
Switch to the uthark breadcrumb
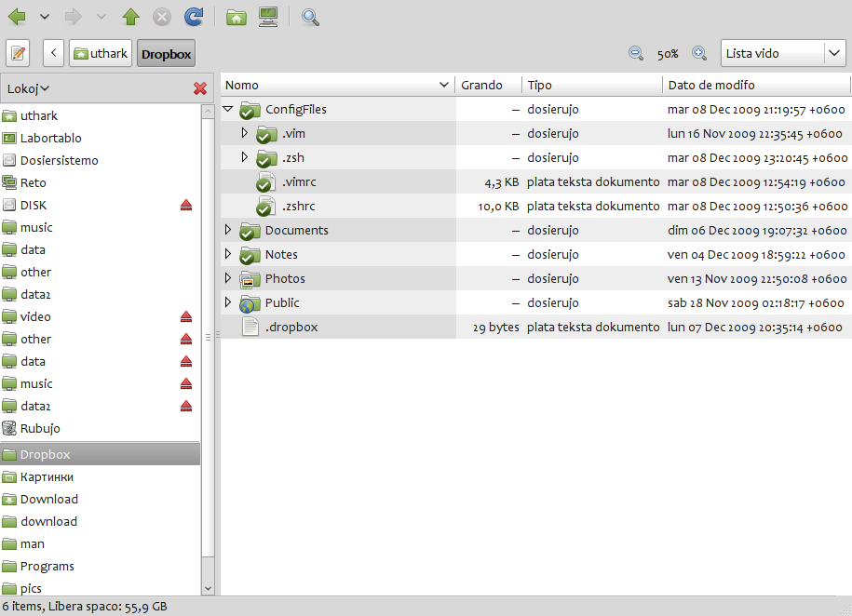pyautogui.click(x=100, y=53)
